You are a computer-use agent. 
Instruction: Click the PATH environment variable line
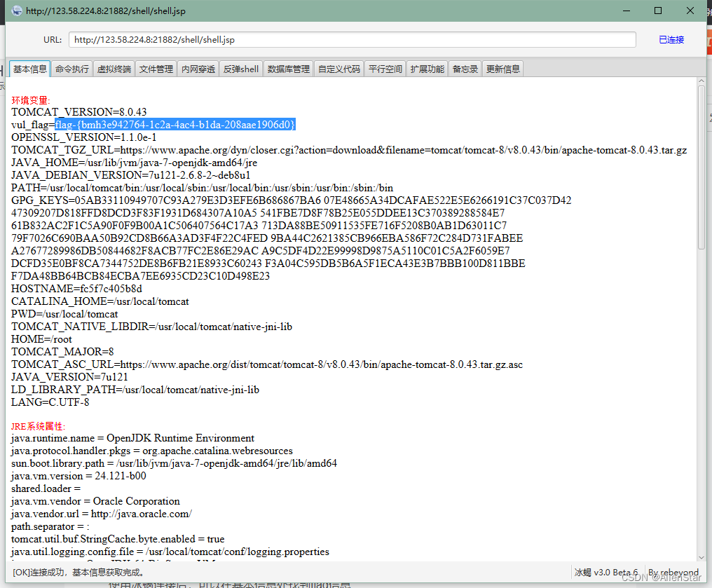[202, 188]
